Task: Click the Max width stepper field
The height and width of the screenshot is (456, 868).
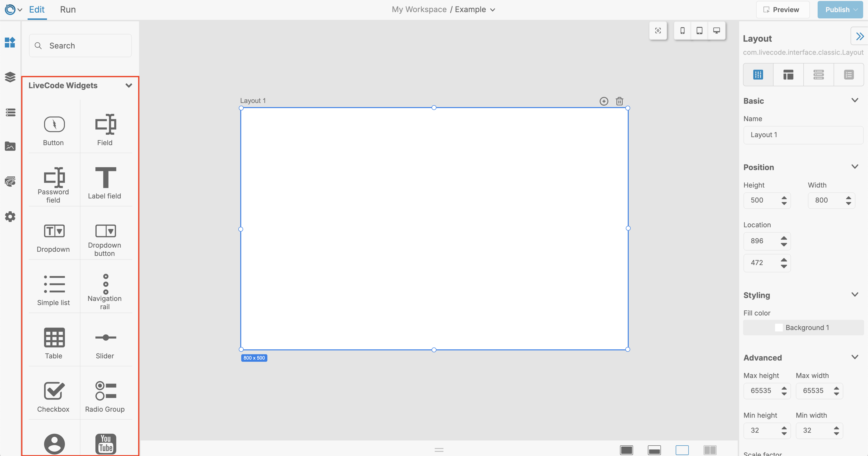Action: pyautogui.click(x=819, y=391)
